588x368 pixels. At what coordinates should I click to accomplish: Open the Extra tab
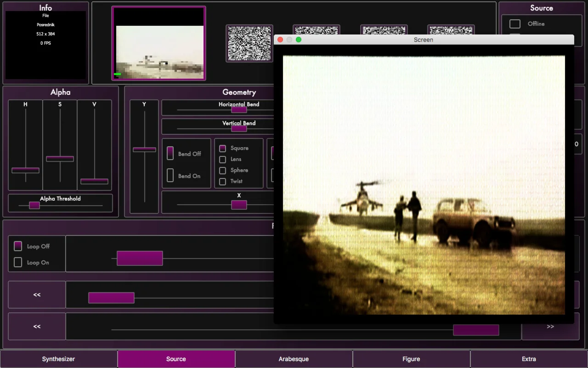529,359
